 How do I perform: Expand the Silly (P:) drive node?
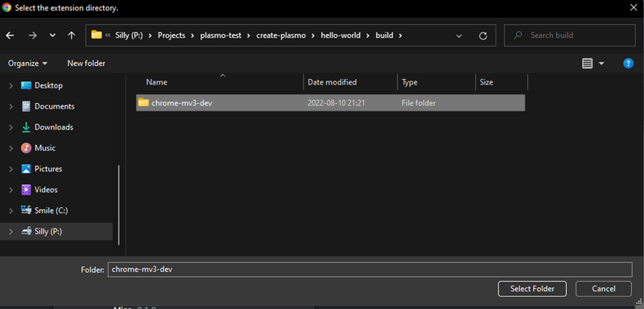click(11, 232)
